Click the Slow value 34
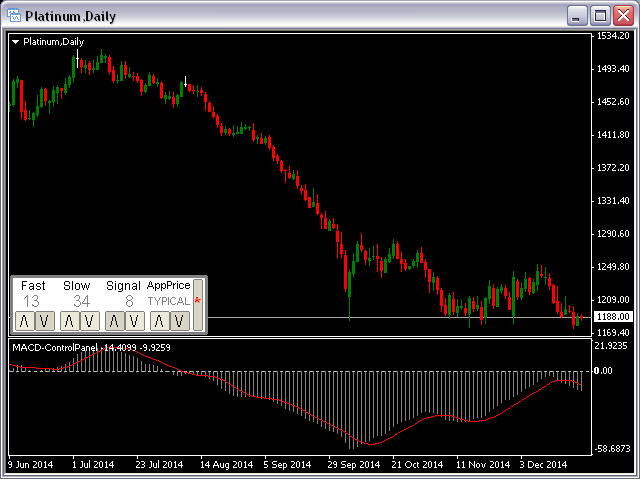 click(81, 302)
